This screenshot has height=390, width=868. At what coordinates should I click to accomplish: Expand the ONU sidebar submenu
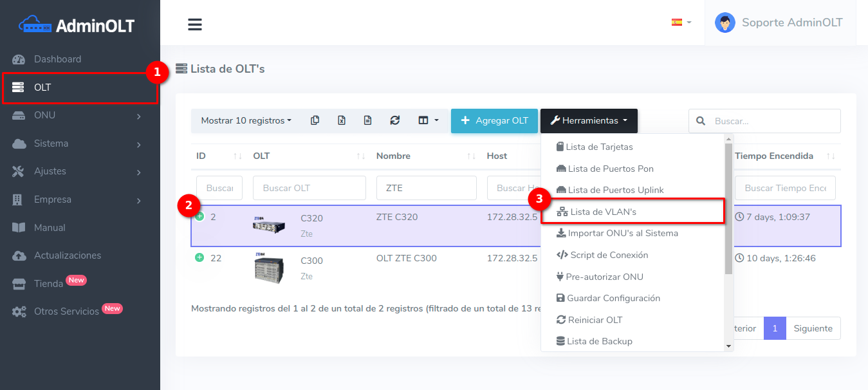pyautogui.click(x=77, y=115)
